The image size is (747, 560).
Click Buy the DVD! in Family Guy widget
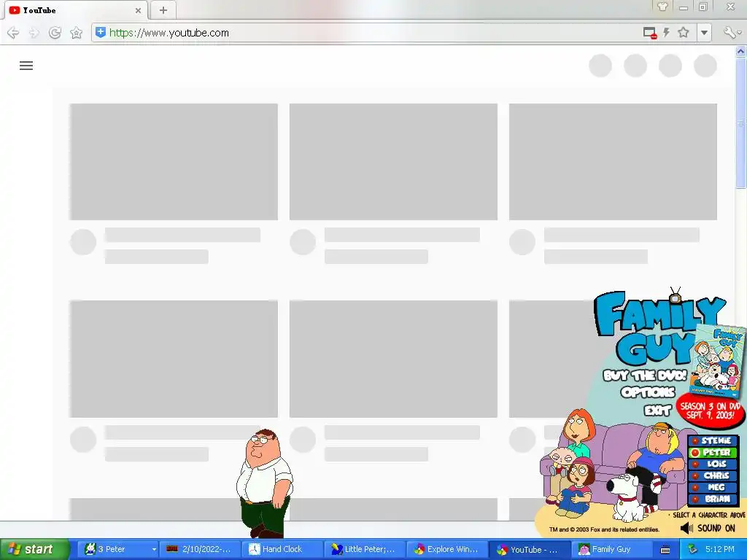[x=645, y=376]
